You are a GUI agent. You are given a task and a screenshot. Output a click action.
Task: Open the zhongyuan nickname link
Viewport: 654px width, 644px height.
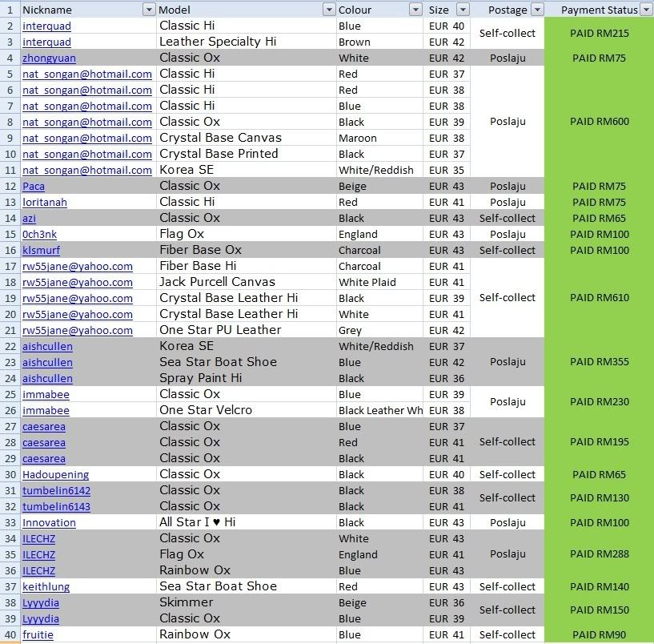click(x=49, y=58)
